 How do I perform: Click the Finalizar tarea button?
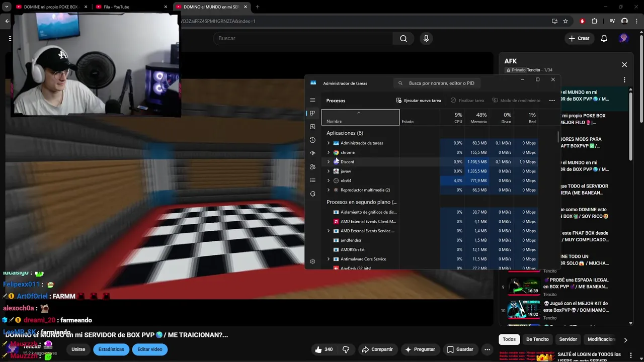pos(467,101)
